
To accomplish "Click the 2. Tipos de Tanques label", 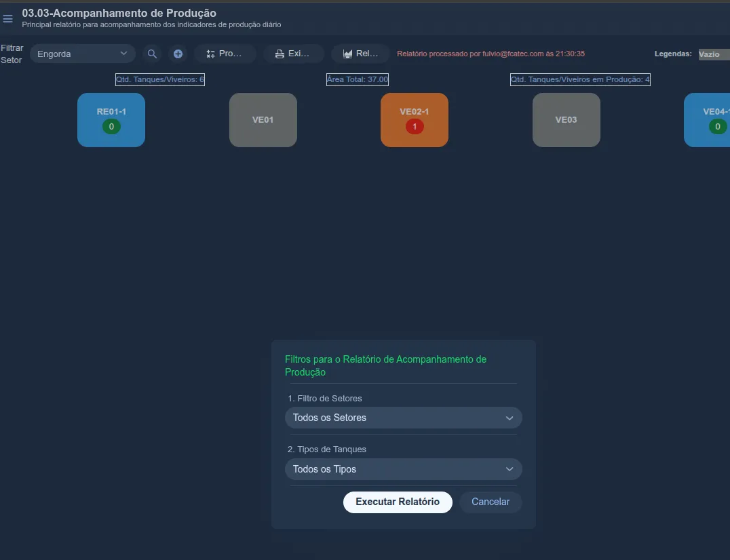I will pyautogui.click(x=327, y=449).
